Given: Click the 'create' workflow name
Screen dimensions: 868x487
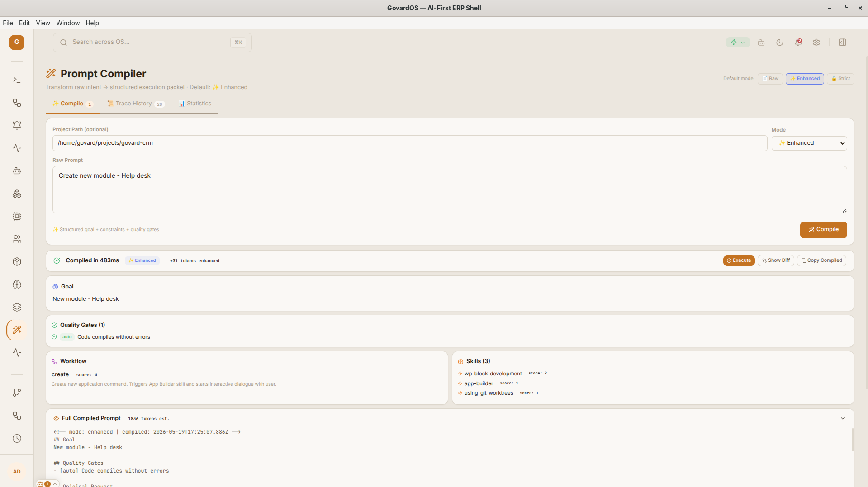Looking at the screenshot, I should coord(60,374).
